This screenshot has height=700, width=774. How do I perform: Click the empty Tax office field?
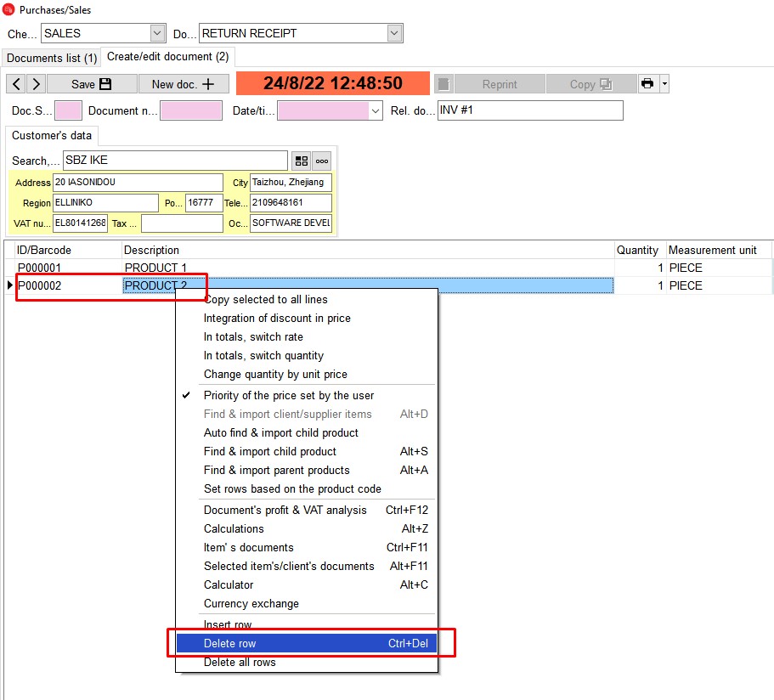point(182,223)
